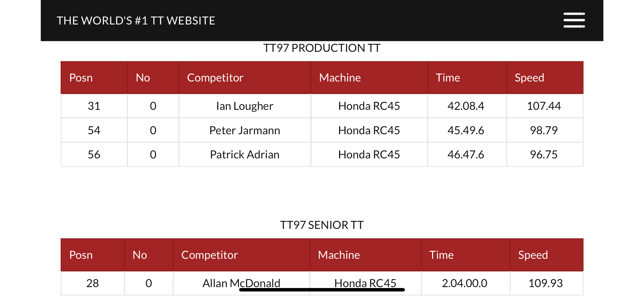Click the 45.49.6 time value
The image size is (644, 297).
pyautogui.click(x=466, y=130)
